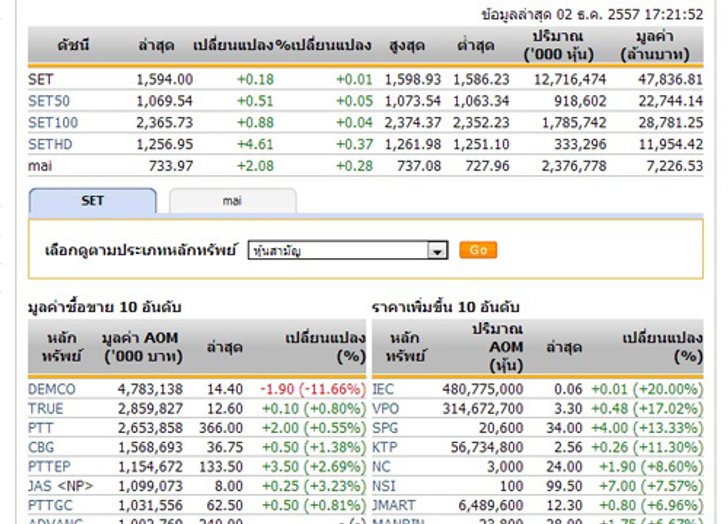
Task: Select PTTEP change +3.50 (+2.69%)
Action: coord(314,466)
